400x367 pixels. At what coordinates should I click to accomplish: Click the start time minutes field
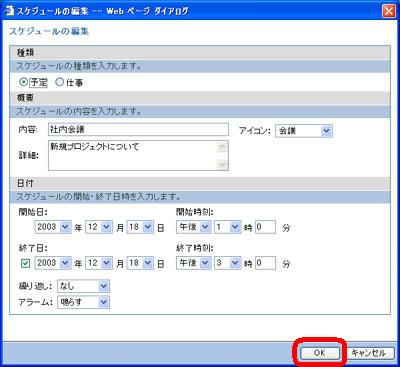click(x=265, y=227)
